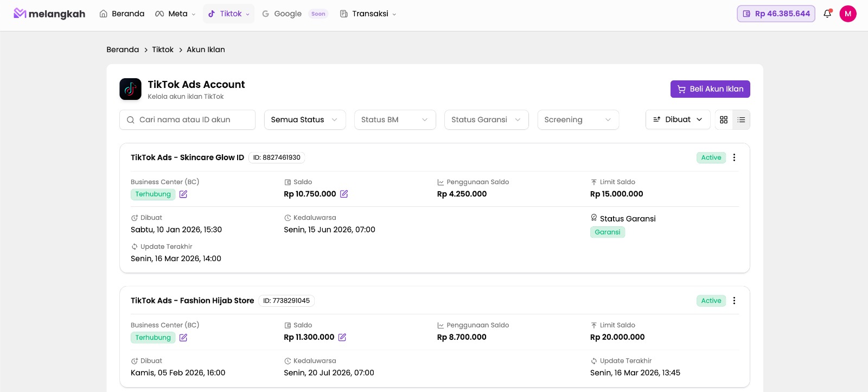Viewport: 868px width, 392px height.
Task: Open the Screening dropdown
Action: [578, 119]
